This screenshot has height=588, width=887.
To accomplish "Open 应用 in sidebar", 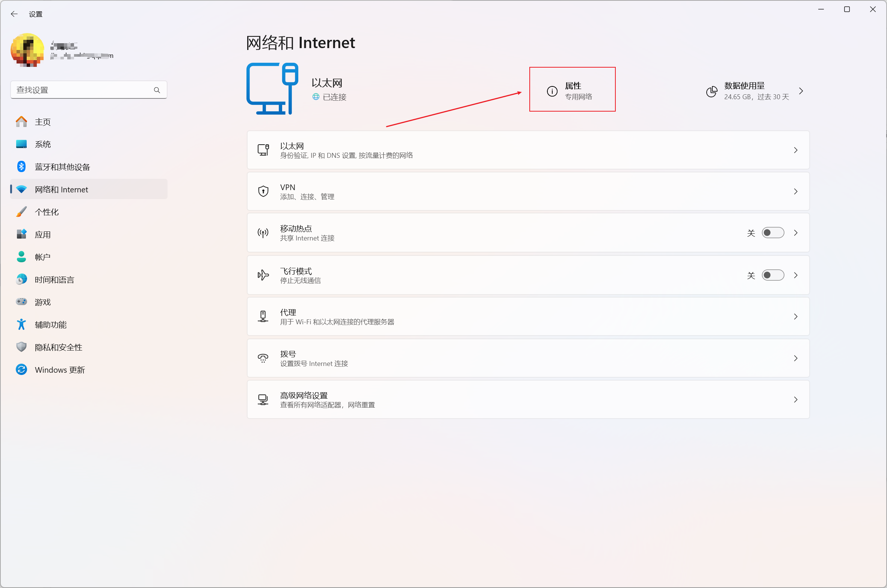I will (89, 234).
